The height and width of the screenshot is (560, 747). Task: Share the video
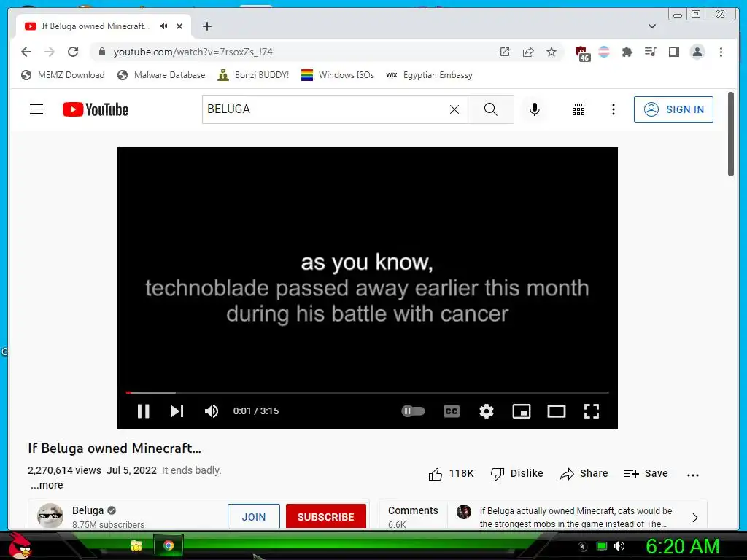584,474
